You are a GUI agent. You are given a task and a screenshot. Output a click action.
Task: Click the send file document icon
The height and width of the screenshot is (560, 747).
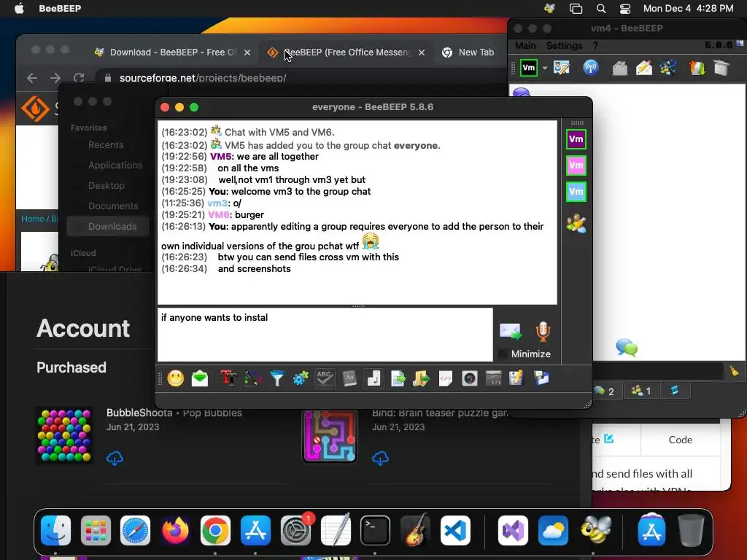coord(398,378)
